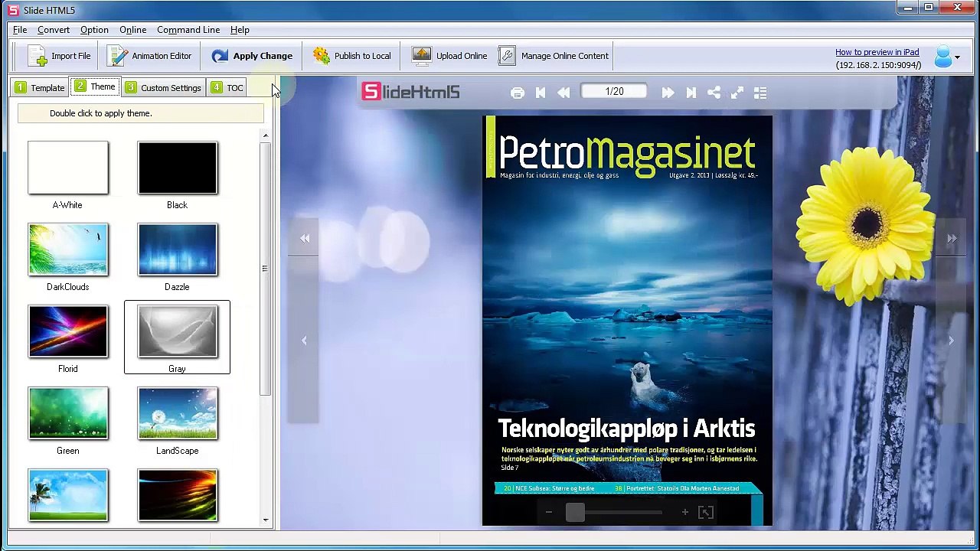Click the zoom in plus button

[x=684, y=513]
